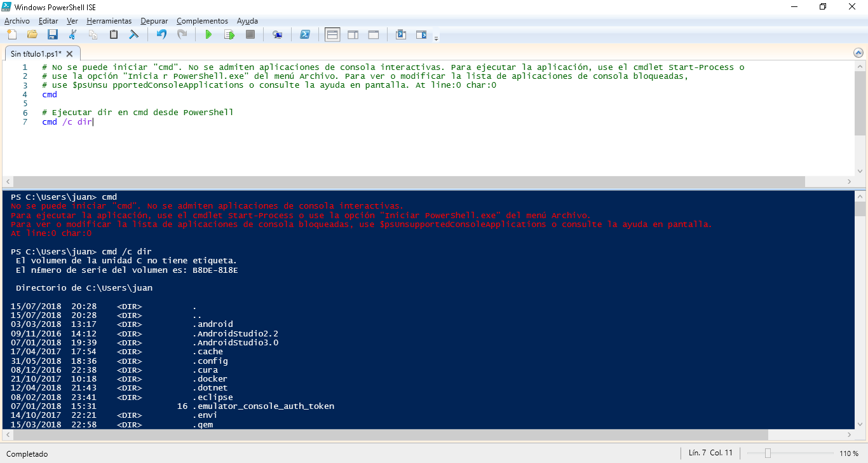The image size is (868, 463).
Task: Clear the console pane with squeegee icon
Action: [133, 34]
